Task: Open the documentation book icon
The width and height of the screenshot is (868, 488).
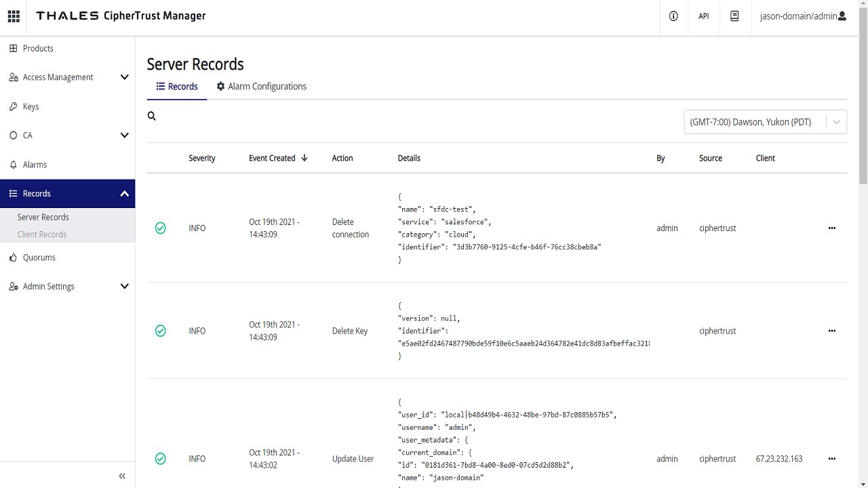Action: click(734, 16)
